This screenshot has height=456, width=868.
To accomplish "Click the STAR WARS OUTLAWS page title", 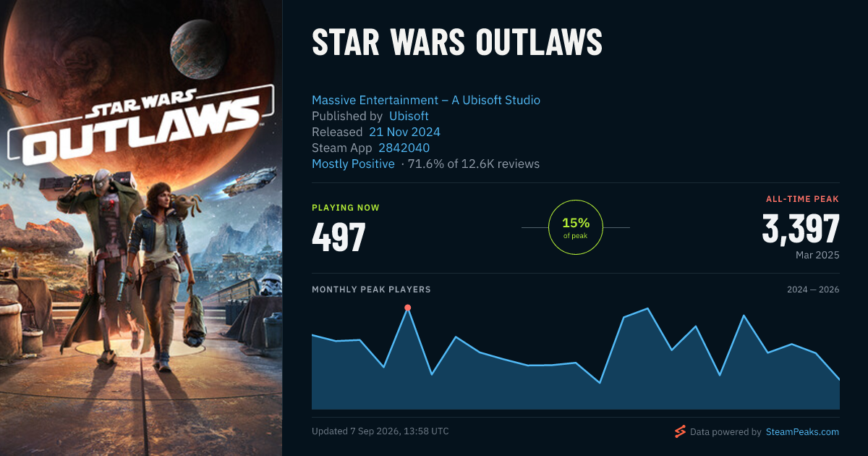I will point(457,43).
